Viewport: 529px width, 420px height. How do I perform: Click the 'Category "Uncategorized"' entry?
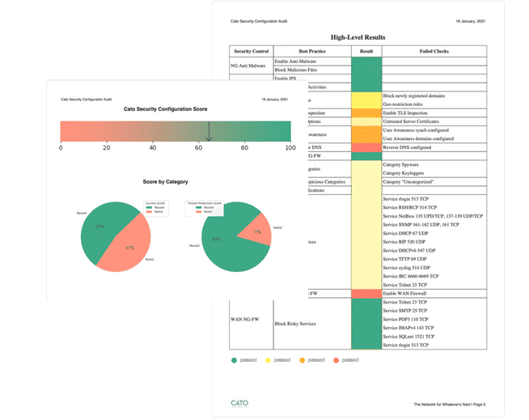coord(408,182)
